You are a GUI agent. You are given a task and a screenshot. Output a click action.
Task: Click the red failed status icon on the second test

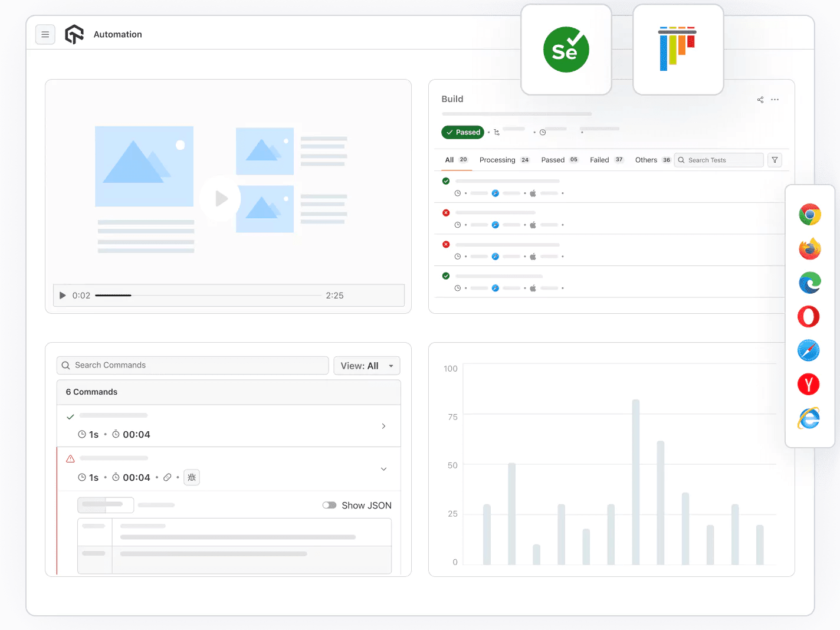pos(445,212)
